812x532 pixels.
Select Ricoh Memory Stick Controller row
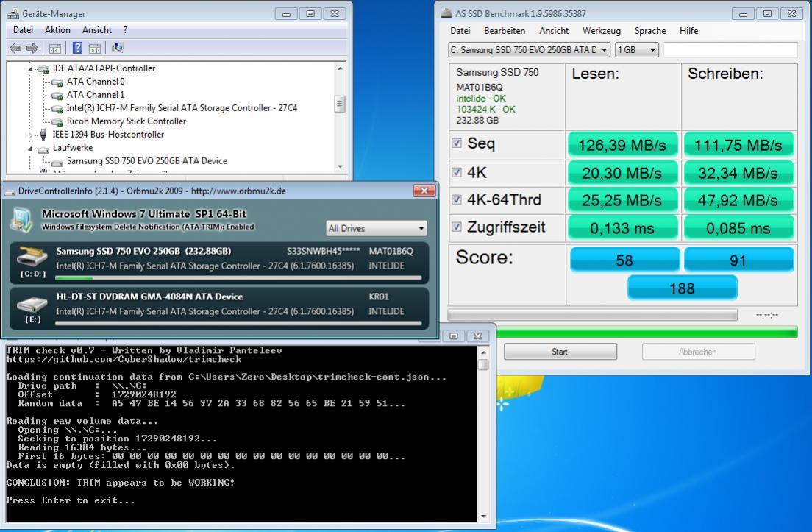click(127, 121)
